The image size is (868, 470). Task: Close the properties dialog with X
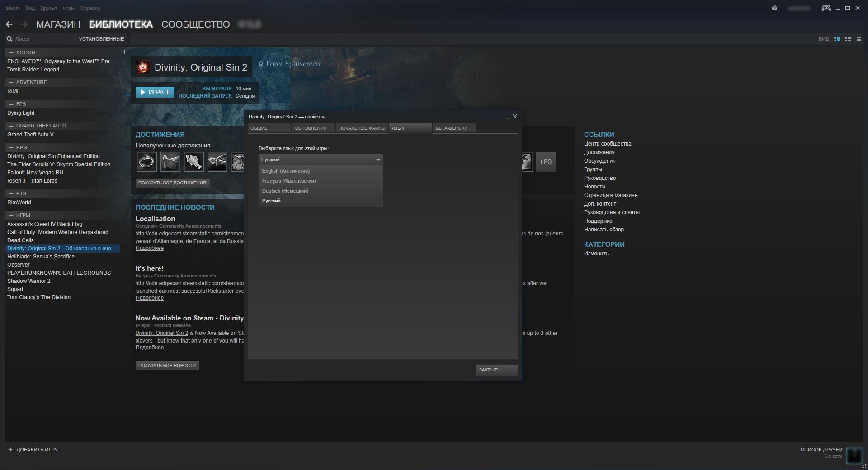pos(515,116)
